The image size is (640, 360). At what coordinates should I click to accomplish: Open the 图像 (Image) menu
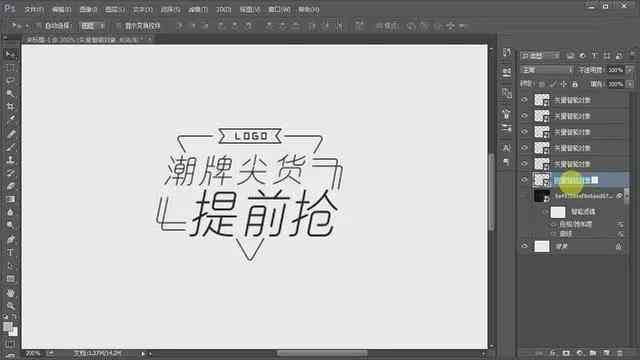coord(88,9)
